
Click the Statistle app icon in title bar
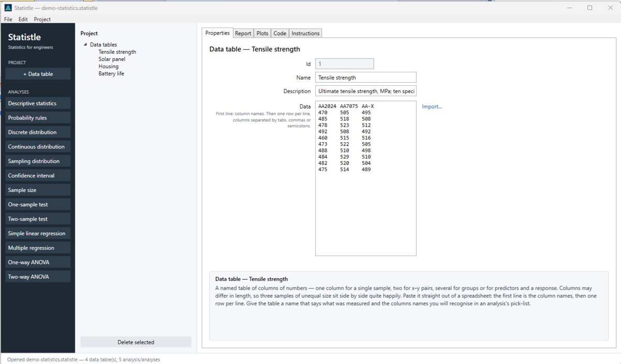pyautogui.click(x=8, y=8)
